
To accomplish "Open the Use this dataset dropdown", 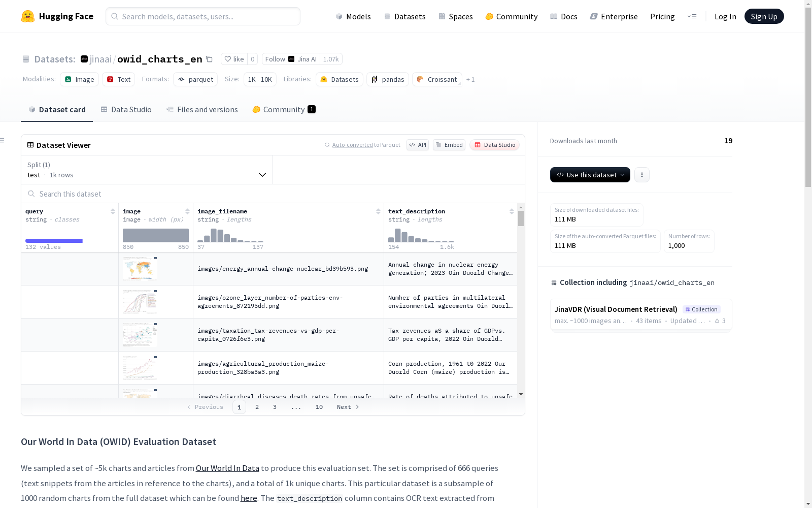I will point(590,175).
